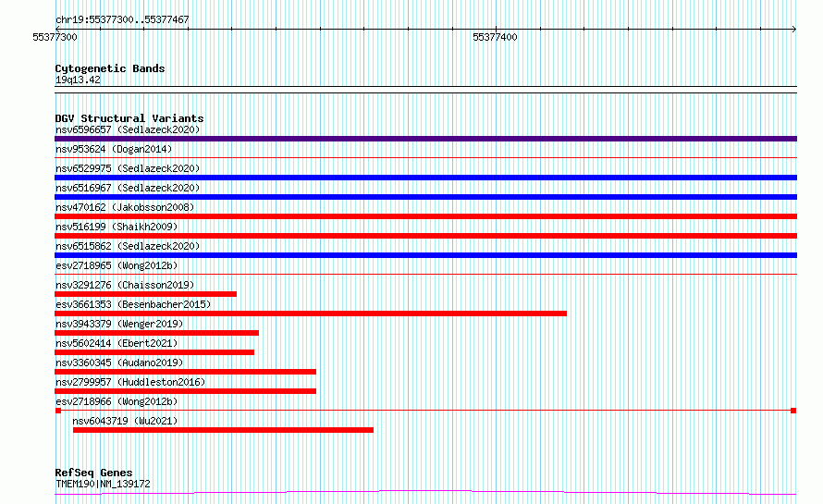Click the 19q13.42 band label
The image size is (823, 504).
78,80
